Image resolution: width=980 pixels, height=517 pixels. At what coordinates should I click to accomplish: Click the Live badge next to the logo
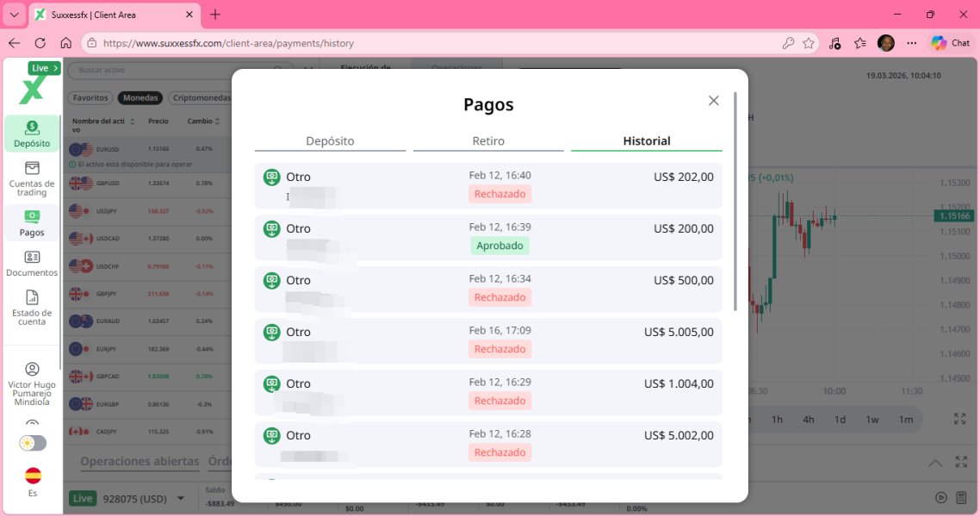coord(44,67)
